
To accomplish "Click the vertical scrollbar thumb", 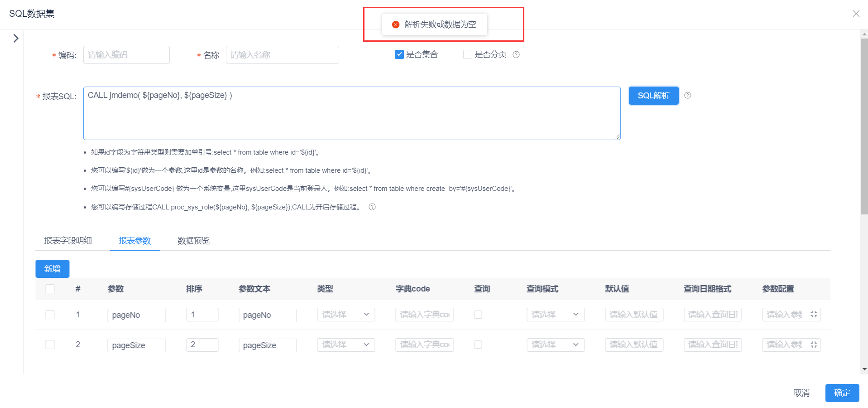I will point(864,126).
